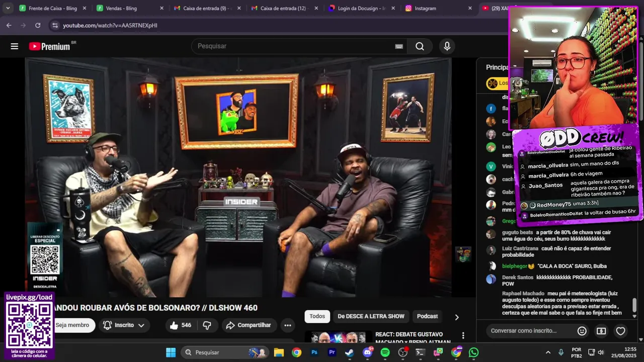
Task: Open volume control in system tray
Action: [x=601, y=352]
